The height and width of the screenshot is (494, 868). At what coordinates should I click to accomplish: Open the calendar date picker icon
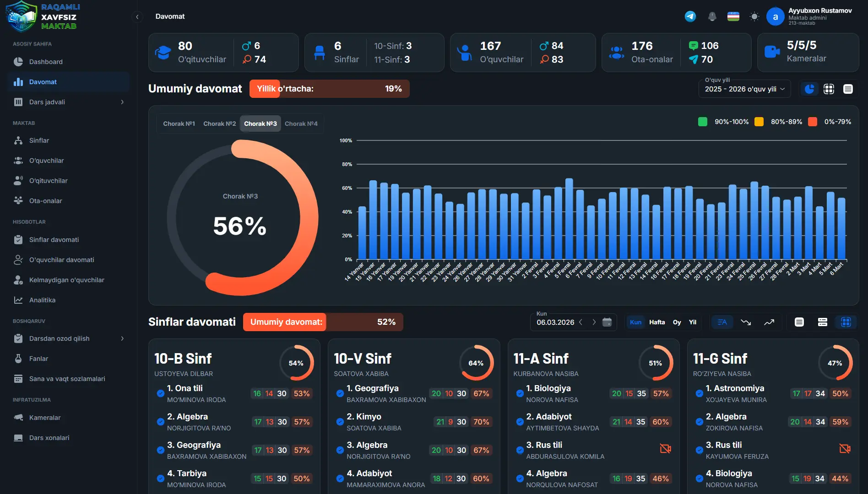point(607,322)
